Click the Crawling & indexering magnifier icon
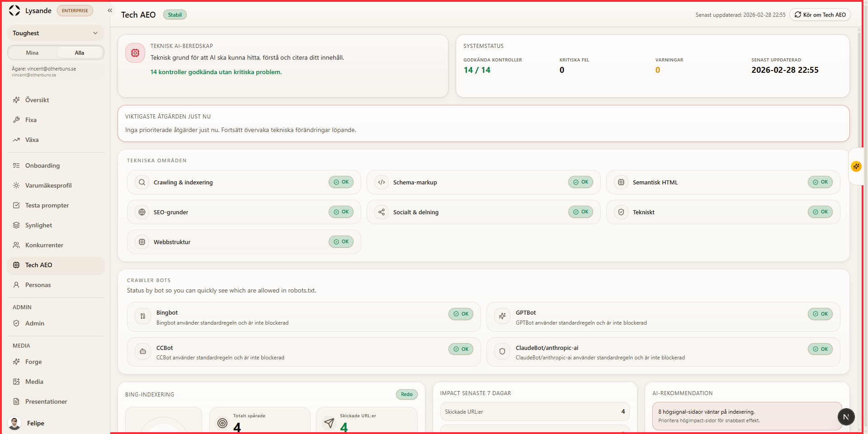Screen dimensions: 868x434 (142, 182)
